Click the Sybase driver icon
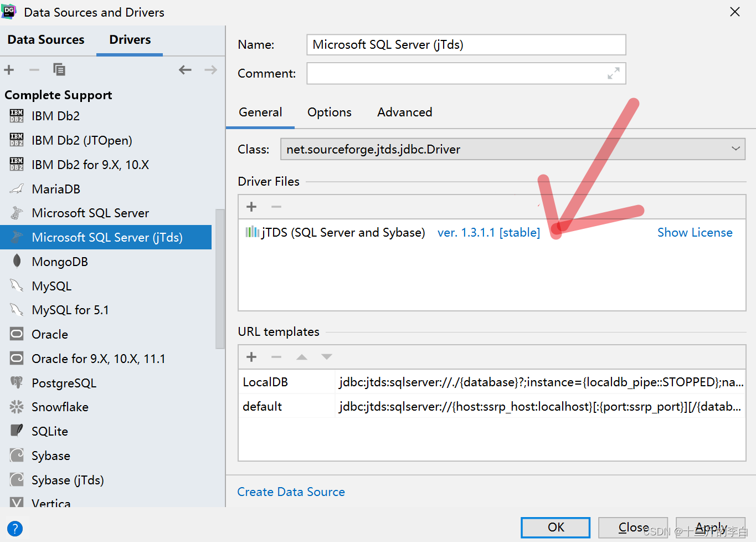Screen dimensions: 756x542 point(17,456)
